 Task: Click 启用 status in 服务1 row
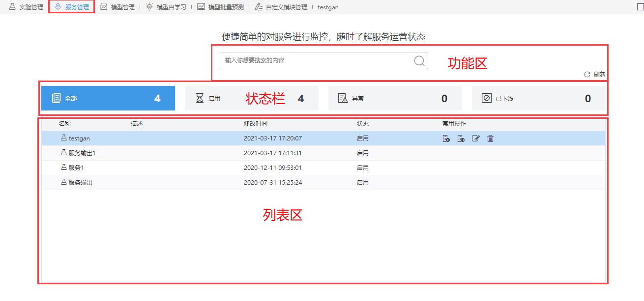pyautogui.click(x=363, y=168)
